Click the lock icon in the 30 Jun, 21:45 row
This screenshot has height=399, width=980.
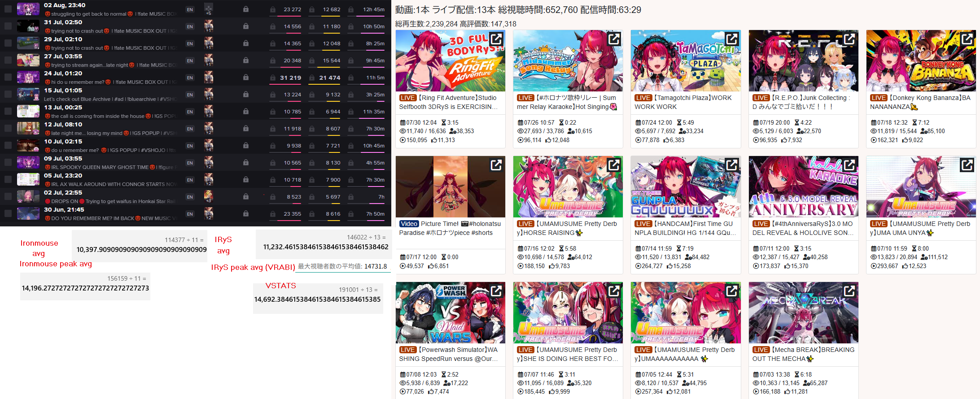point(246,213)
